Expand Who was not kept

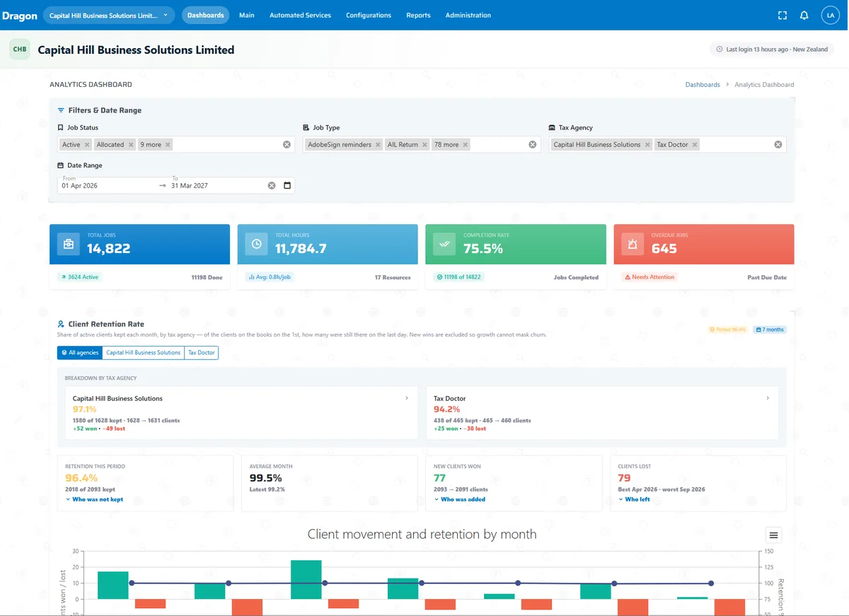point(94,499)
